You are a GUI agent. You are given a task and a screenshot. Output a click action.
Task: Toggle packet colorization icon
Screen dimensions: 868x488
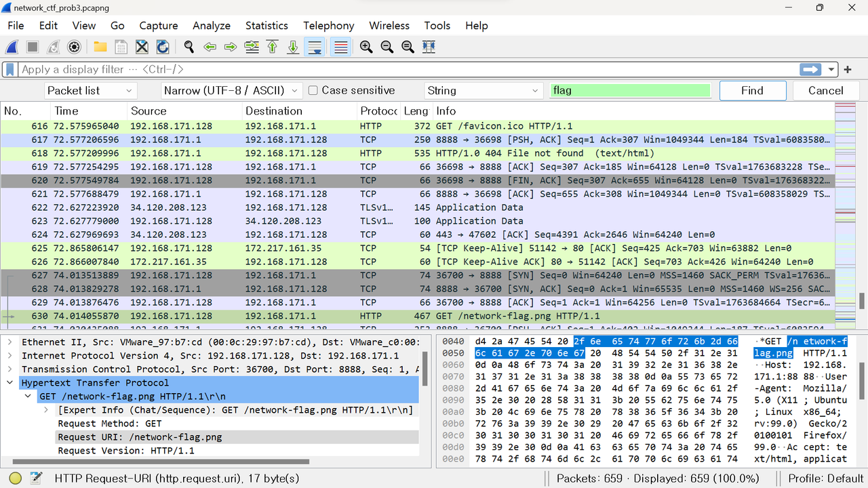tap(340, 47)
